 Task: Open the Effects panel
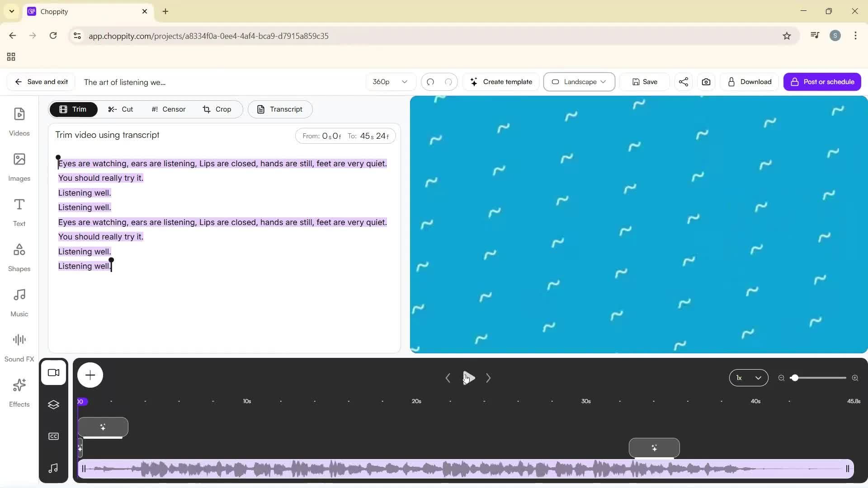point(19,392)
